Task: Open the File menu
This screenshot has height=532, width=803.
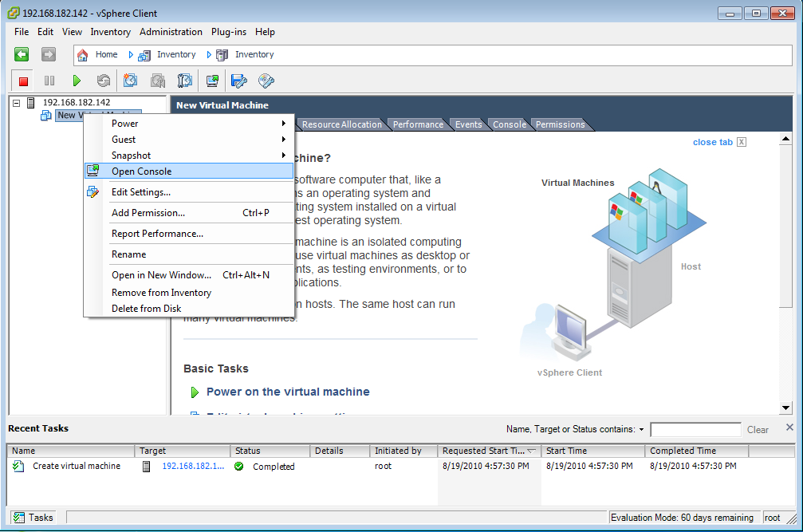Action: (x=22, y=32)
